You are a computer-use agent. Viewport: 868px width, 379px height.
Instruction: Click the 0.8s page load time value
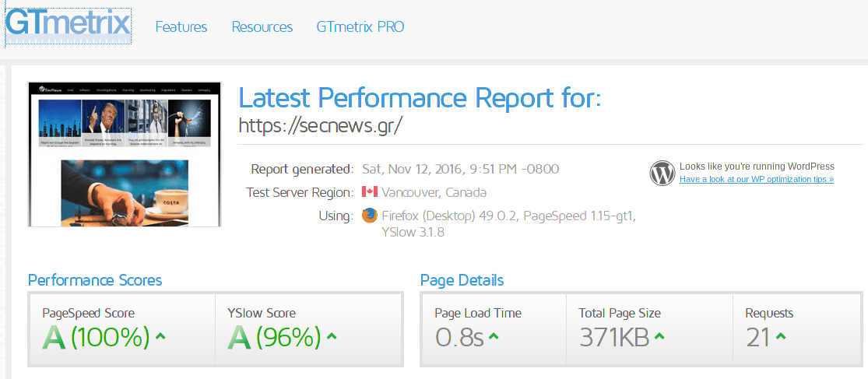coord(459,337)
